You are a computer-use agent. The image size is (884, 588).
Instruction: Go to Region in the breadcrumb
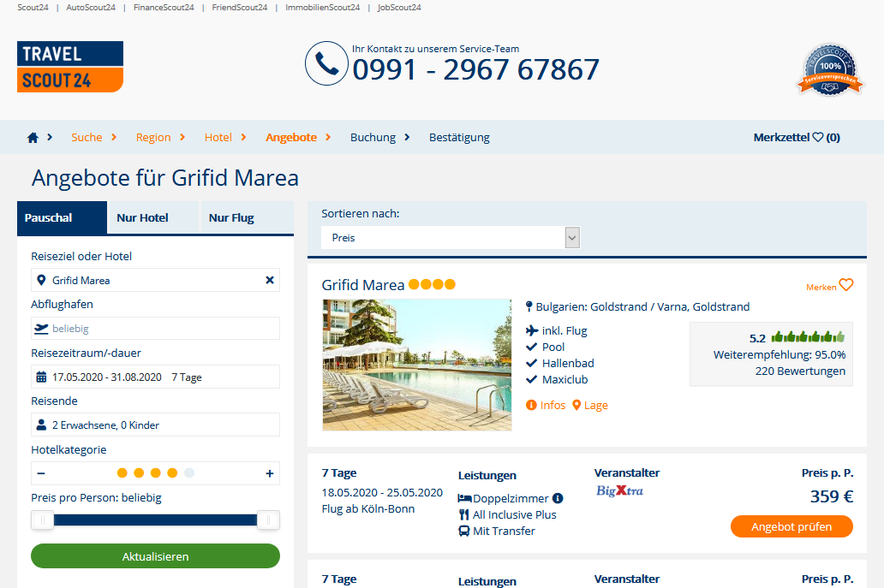click(153, 138)
